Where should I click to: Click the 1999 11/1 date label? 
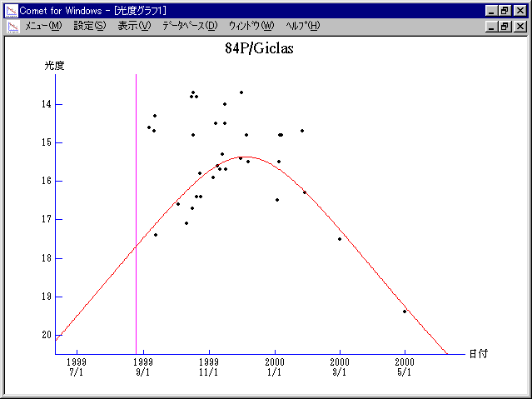[x=209, y=367]
